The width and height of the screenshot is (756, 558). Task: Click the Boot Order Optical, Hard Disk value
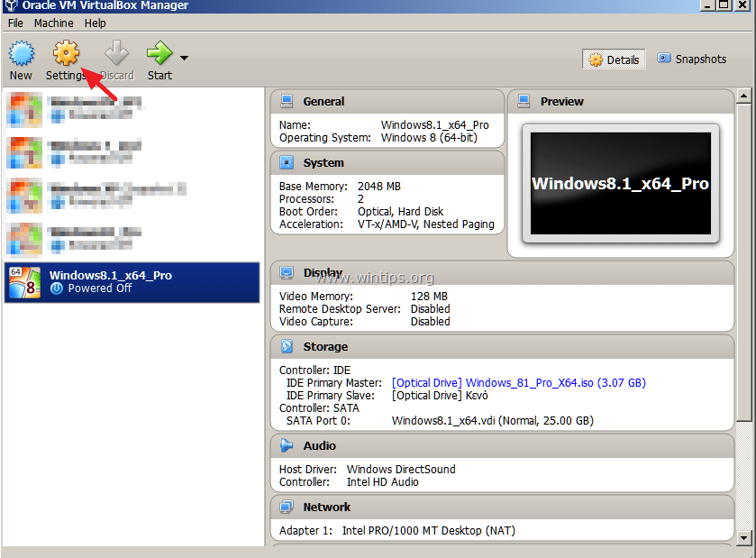tap(400, 212)
